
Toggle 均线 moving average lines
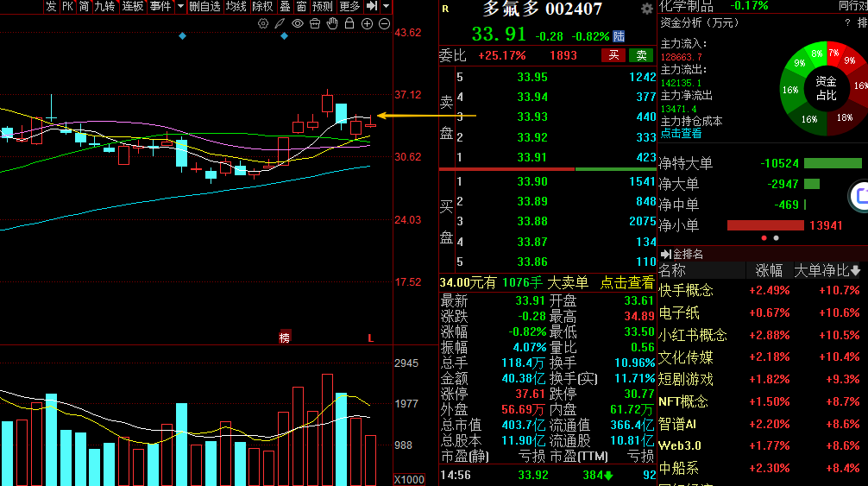(x=236, y=6)
